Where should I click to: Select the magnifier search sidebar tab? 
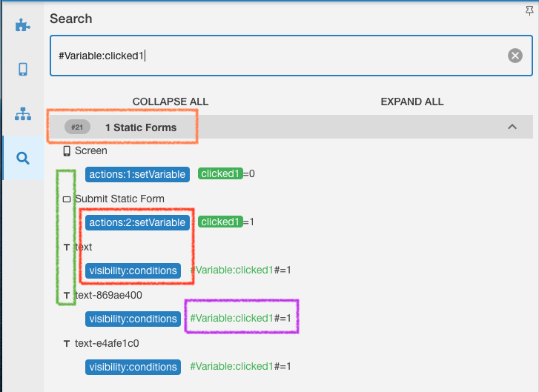coord(23,158)
